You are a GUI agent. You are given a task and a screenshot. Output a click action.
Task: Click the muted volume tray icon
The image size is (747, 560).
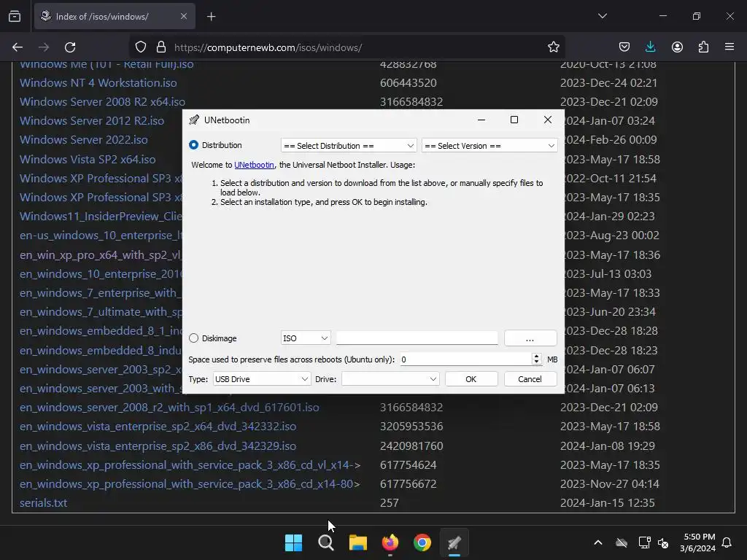tap(663, 542)
